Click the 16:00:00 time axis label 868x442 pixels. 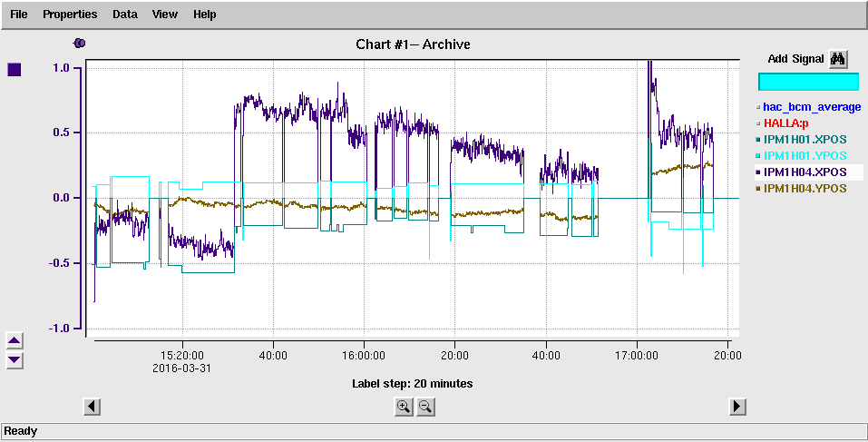365,356
